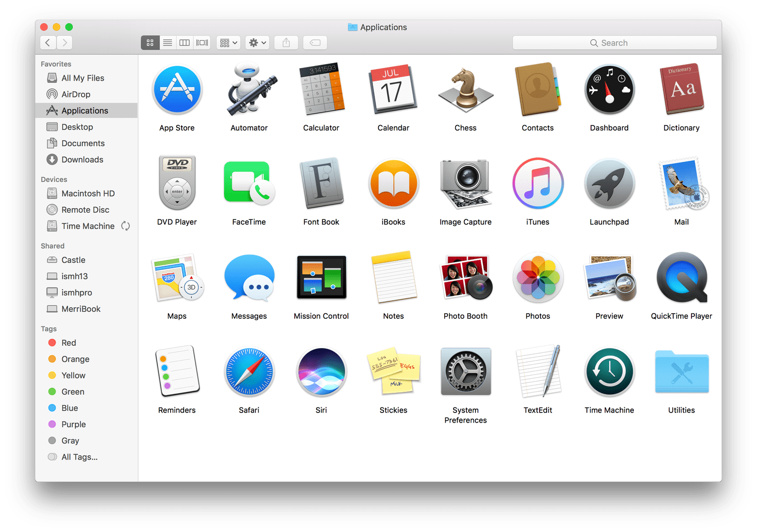Open the QuickTime Player icon
The height and width of the screenshot is (532, 757).
[682, 277]
